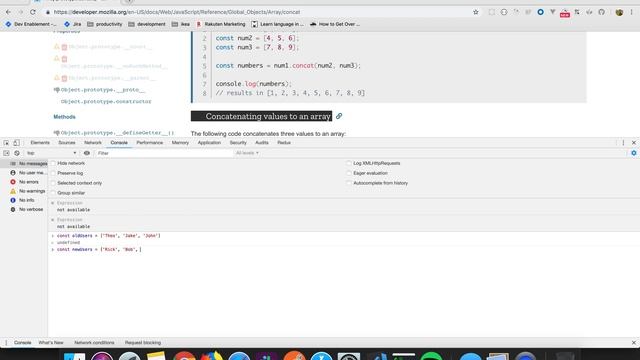Switch to the Performance tab
Image resolution: width=640 pixels, height=360 pixels.
click(149, 143)
